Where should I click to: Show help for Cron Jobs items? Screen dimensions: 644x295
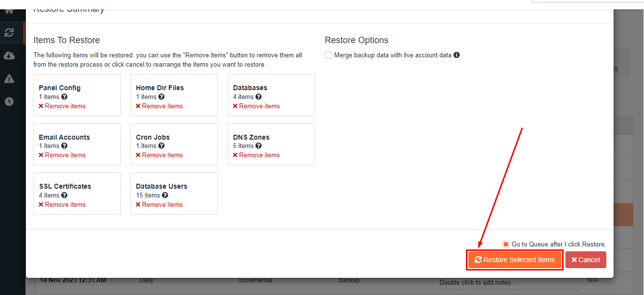tap(161, 146)
